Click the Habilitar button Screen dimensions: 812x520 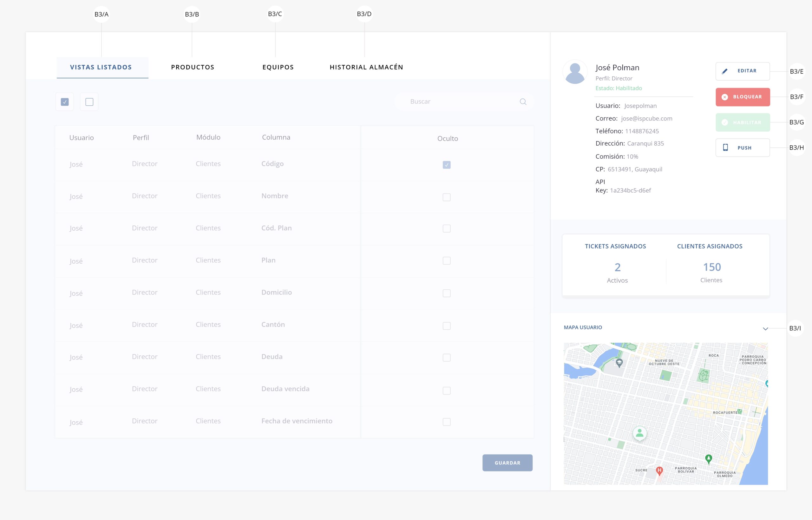click(x=743, y=122)
